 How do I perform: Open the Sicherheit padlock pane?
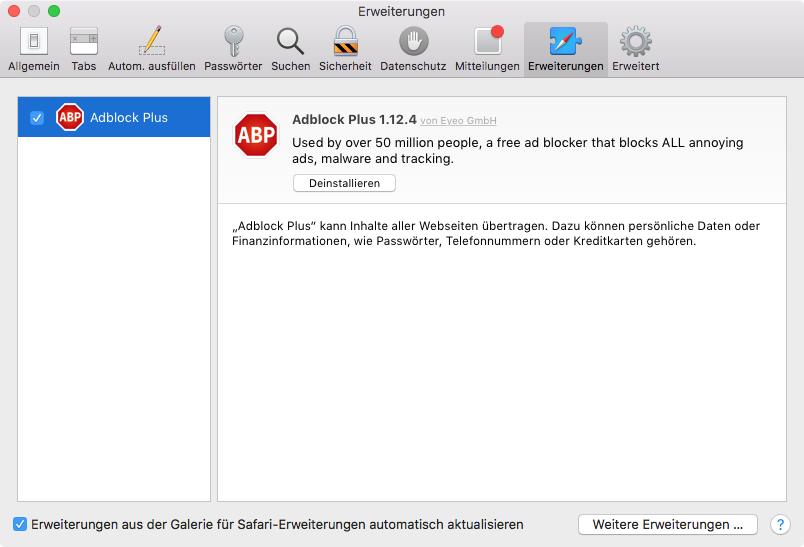click(345, 49)
